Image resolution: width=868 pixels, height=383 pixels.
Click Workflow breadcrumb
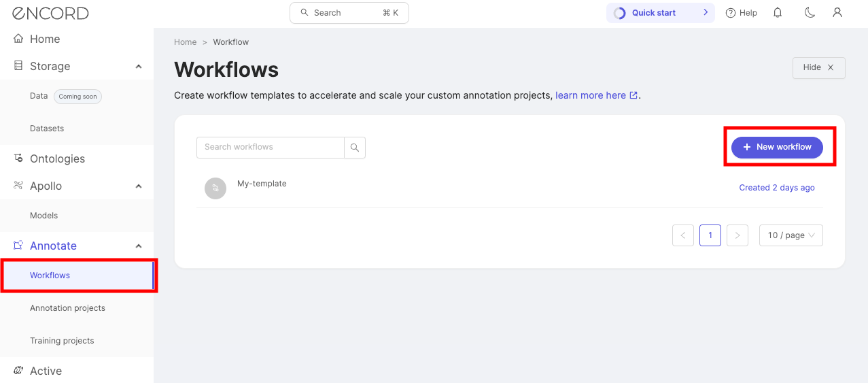(231, 42)
